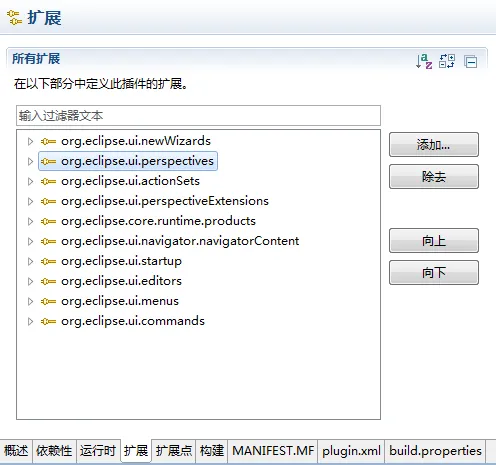Expand org.eclipse.ui.navigator.navigatorContent tree arrow
The image size is (496, 465).
tap(30, 242)
